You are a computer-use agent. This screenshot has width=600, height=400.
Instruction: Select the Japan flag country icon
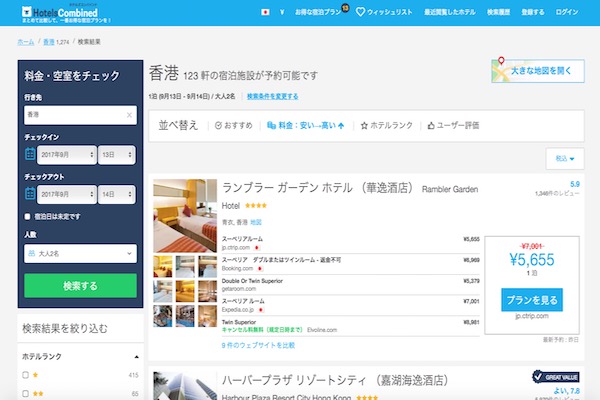(x=265, y=12)
